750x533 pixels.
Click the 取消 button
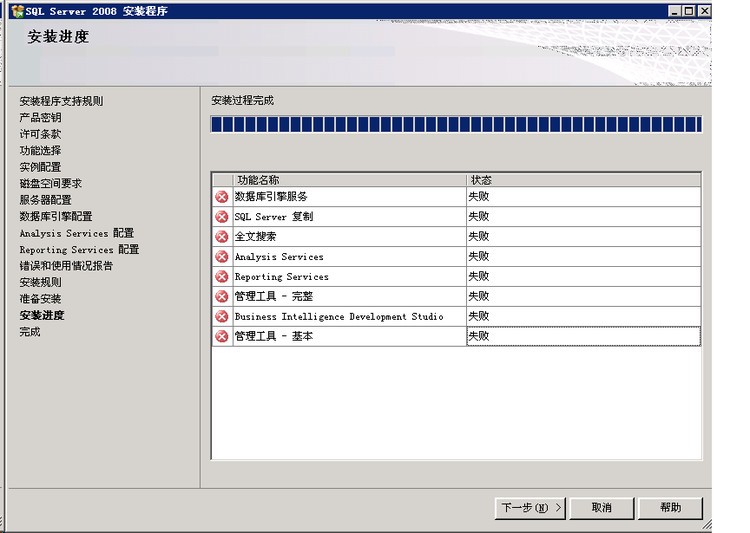click(602, 508)
